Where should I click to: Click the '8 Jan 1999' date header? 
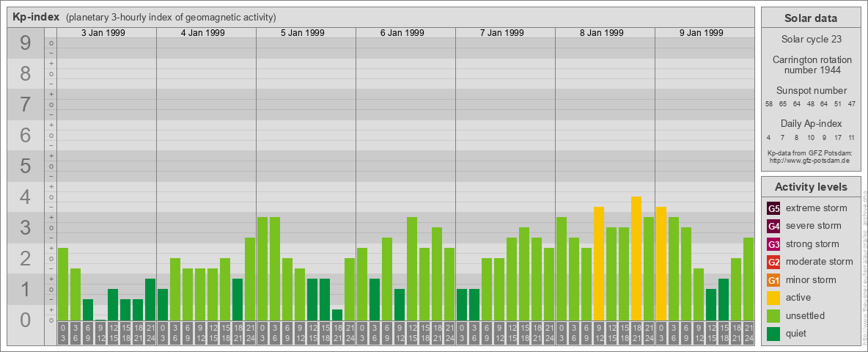coord(602,33)
